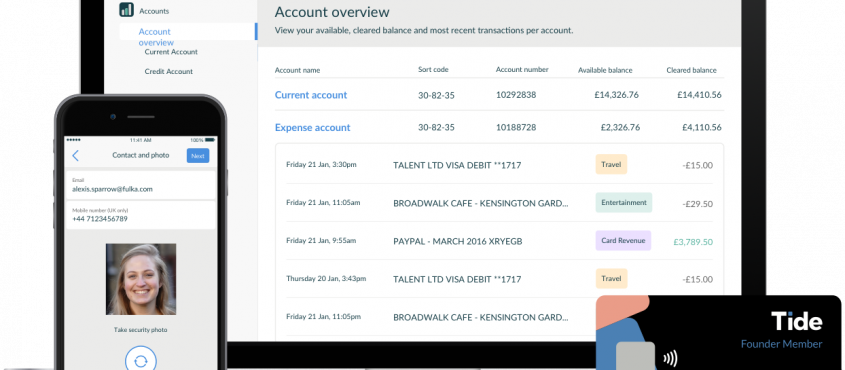Screen dimensions: 845x370
Task: Tap the Email field on phone
Action: (x=140, y=185)
